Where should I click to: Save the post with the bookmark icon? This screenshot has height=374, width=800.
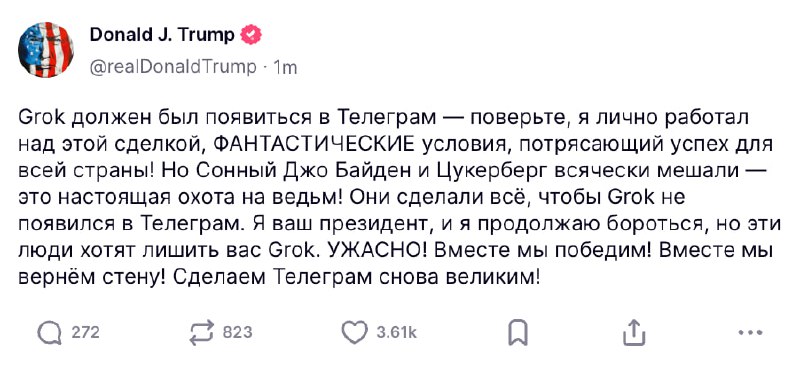(x=517, y=333)
